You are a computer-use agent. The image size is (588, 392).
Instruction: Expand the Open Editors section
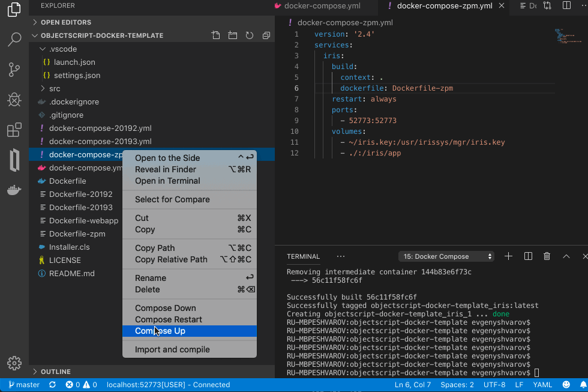tap(152, 22)
